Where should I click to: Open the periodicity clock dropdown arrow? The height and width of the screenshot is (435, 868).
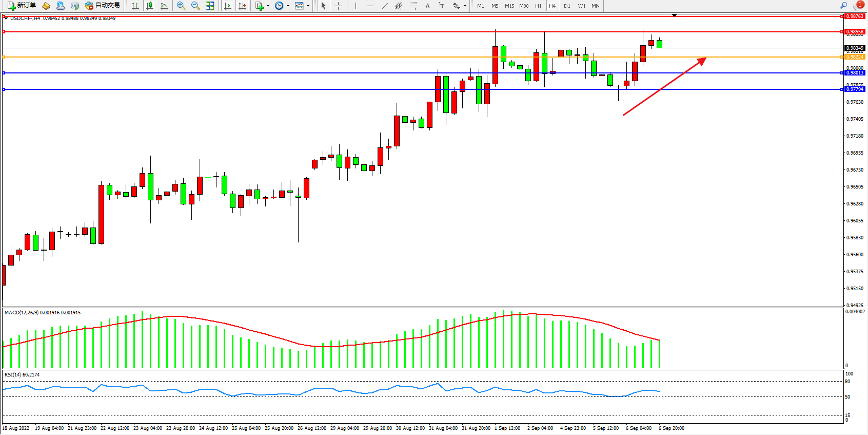288,6
